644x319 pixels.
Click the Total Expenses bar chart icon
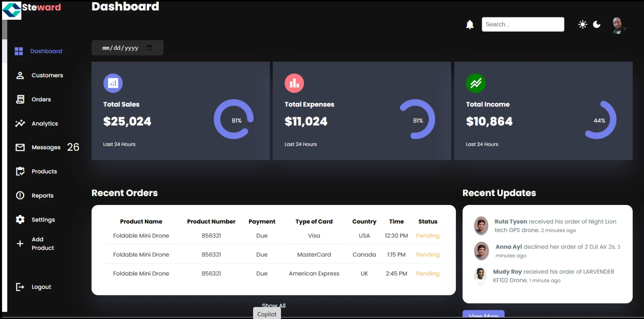[x=294, y=83]
